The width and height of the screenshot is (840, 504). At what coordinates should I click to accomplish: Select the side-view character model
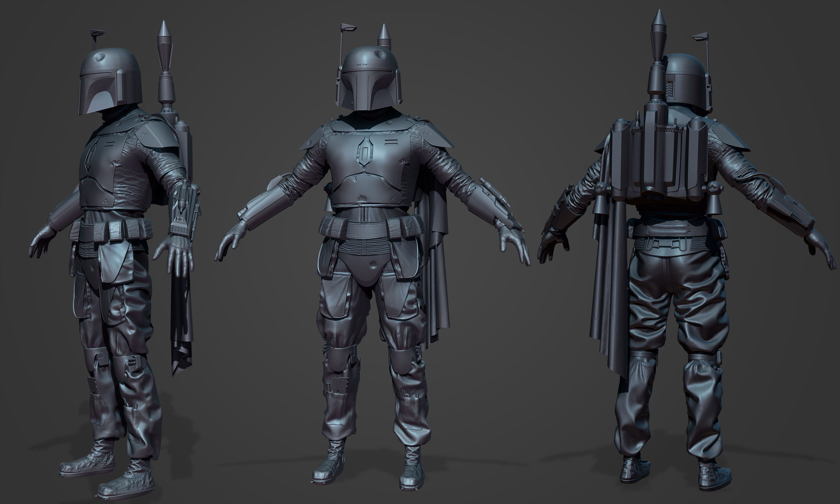[x=116, y=261]
